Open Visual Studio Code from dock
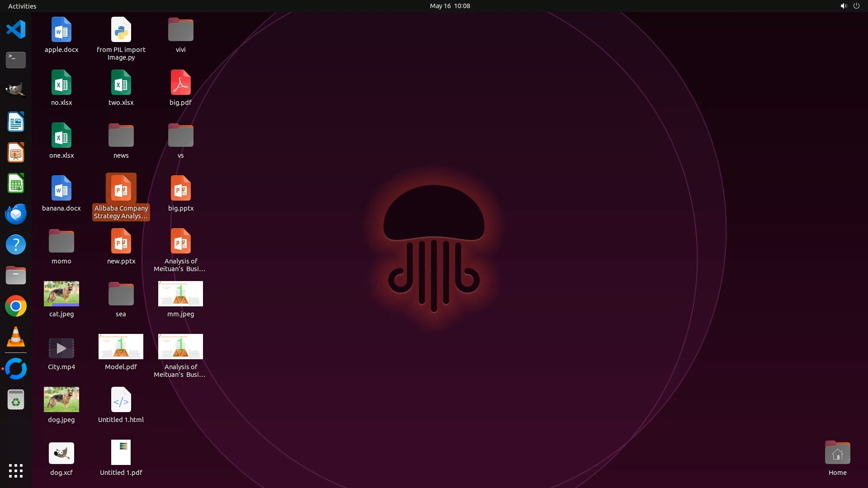The image size is (868, 488). [x=16, y=30]
